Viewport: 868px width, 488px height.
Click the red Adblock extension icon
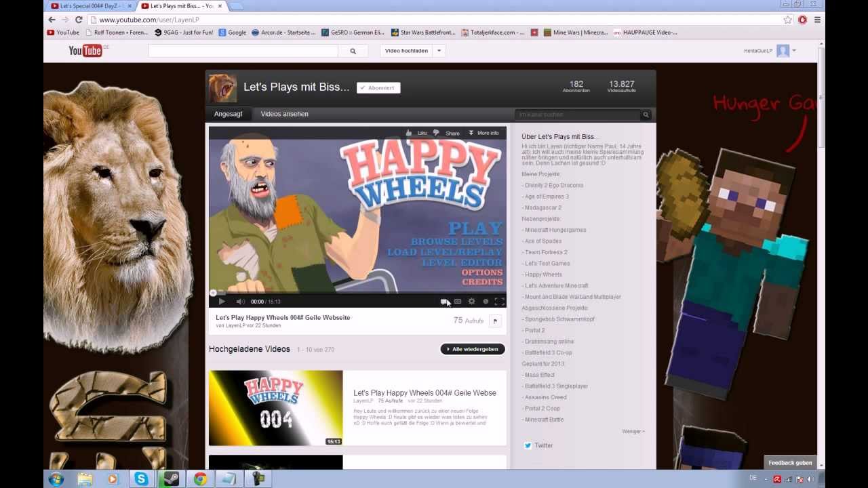click(x=802, y=20)
